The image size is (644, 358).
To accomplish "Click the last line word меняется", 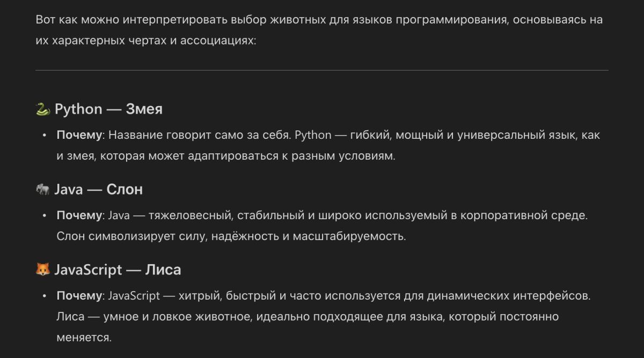I will pos(83,338).
